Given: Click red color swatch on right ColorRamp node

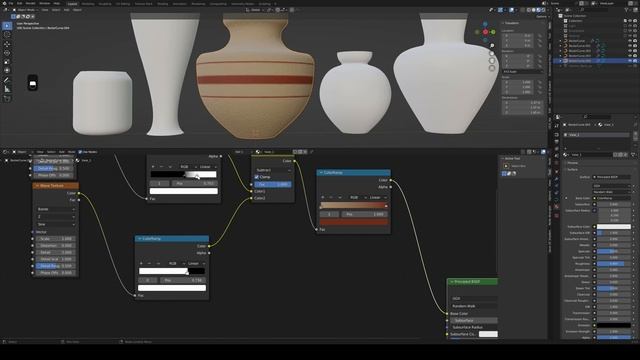Looking at the screenshot, I should click(x=354, y=222).
